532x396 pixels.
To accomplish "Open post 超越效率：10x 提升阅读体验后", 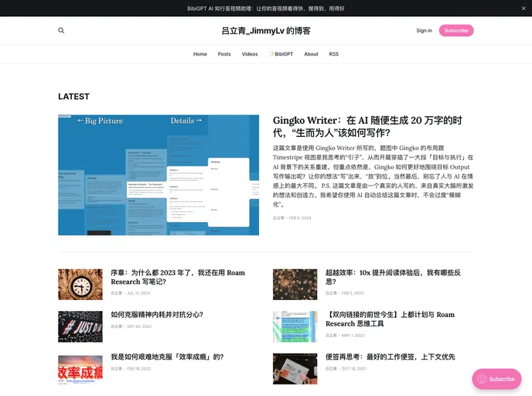I will (x=393, y=277).
